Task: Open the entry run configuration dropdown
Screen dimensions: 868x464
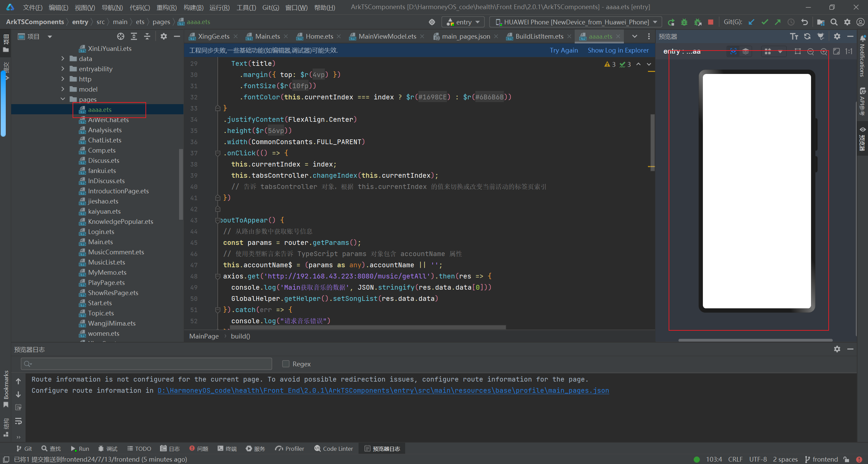Action: (x=463, y=22)
